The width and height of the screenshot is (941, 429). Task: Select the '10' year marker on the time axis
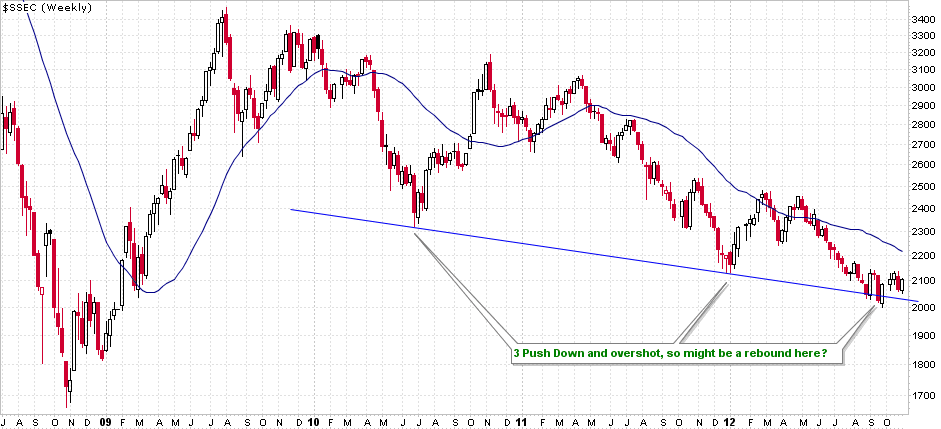click(x=312, y=422)
